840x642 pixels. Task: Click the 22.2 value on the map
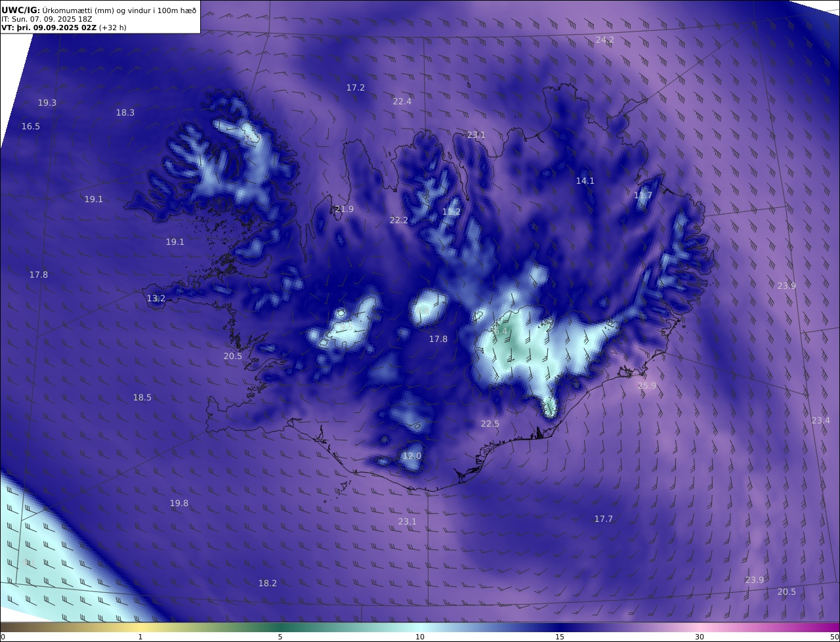[x=399, y=221]
